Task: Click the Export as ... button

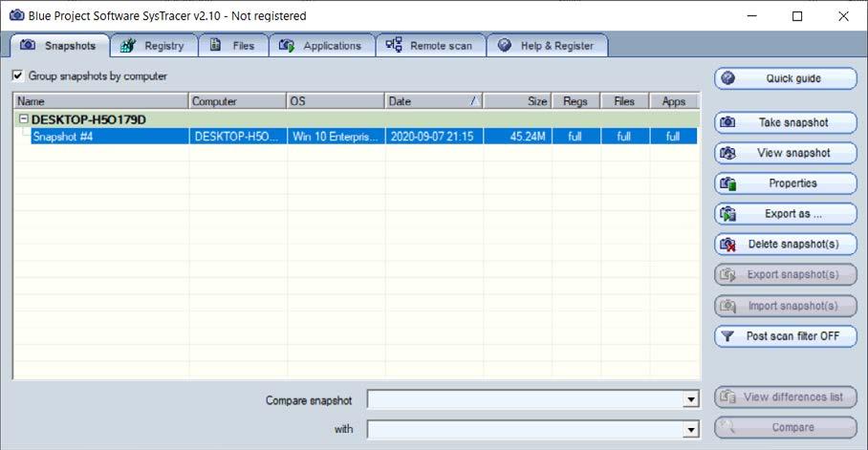Action: pos(786,214)
